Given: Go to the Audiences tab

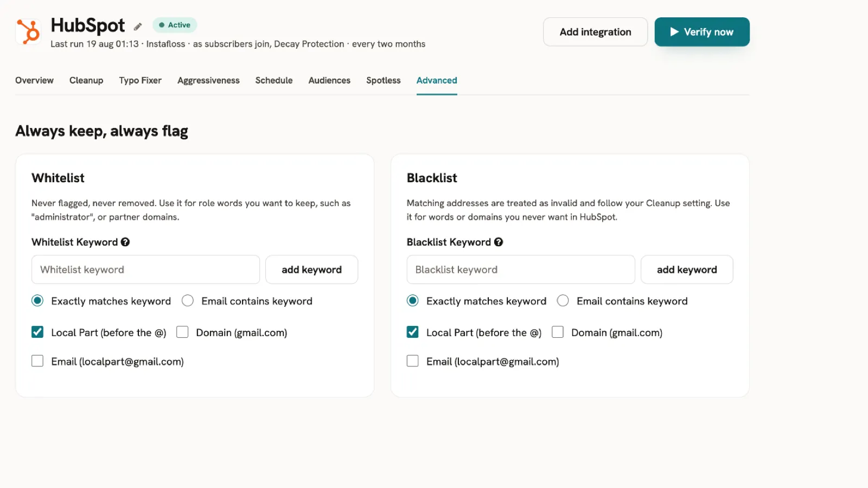Looking at the screenshot, I should (x=329, y=80).
